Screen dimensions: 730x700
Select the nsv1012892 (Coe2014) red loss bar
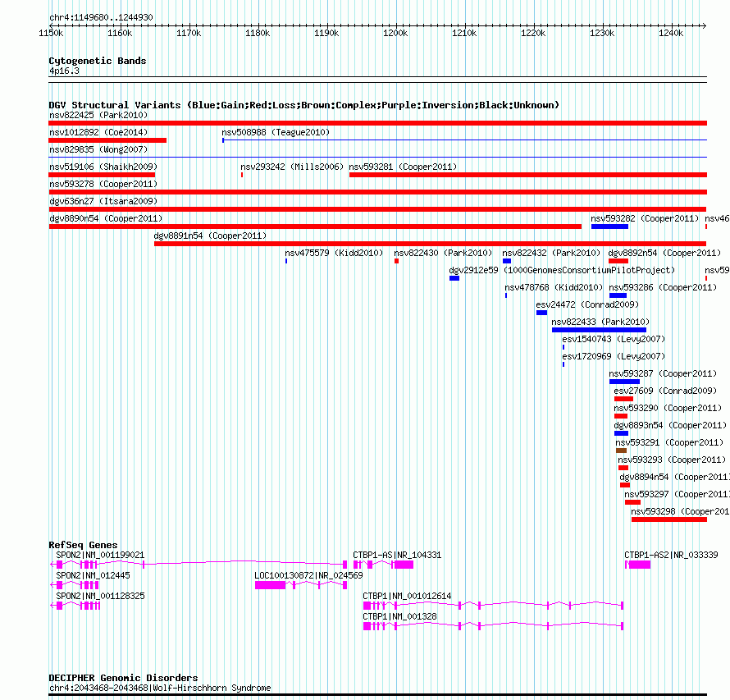click(x=107, y=140)
